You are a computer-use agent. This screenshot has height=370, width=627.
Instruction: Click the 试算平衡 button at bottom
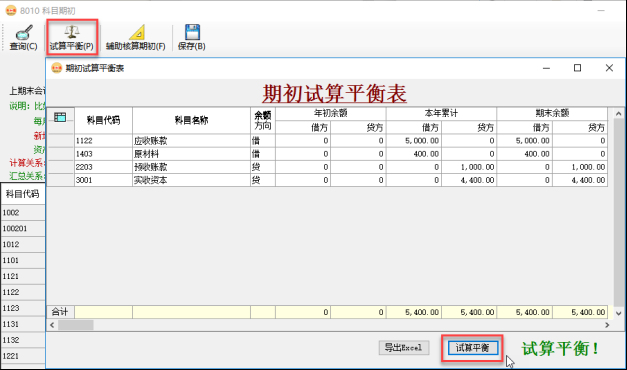coord(472,348)
